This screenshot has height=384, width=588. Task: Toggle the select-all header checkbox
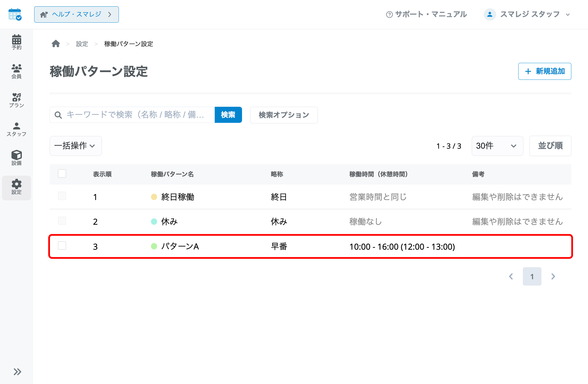tap(62, 174)
